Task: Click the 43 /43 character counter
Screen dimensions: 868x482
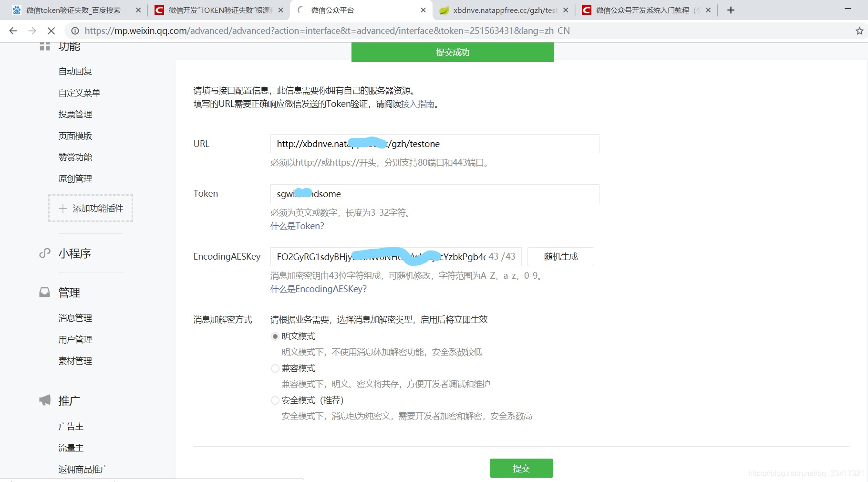Action: [x=502, y=257]
